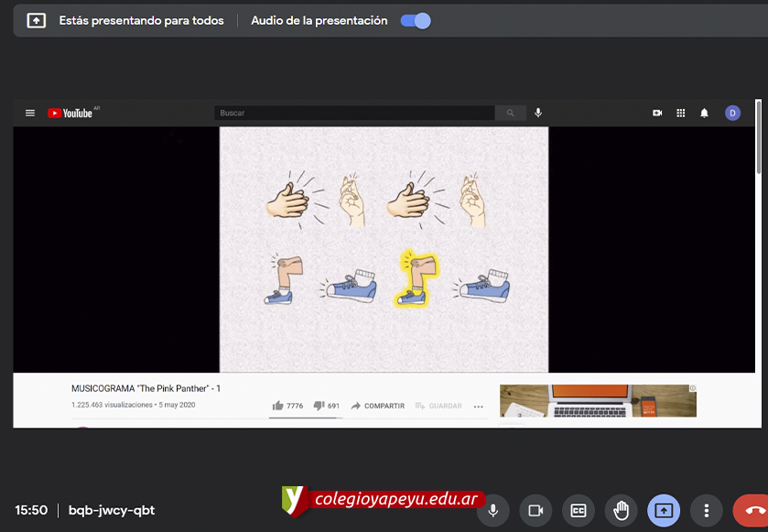The width and height of the screenshot is (768, 532).
Task: Enable closed captions with the CC button
Action: click(579, 510)
